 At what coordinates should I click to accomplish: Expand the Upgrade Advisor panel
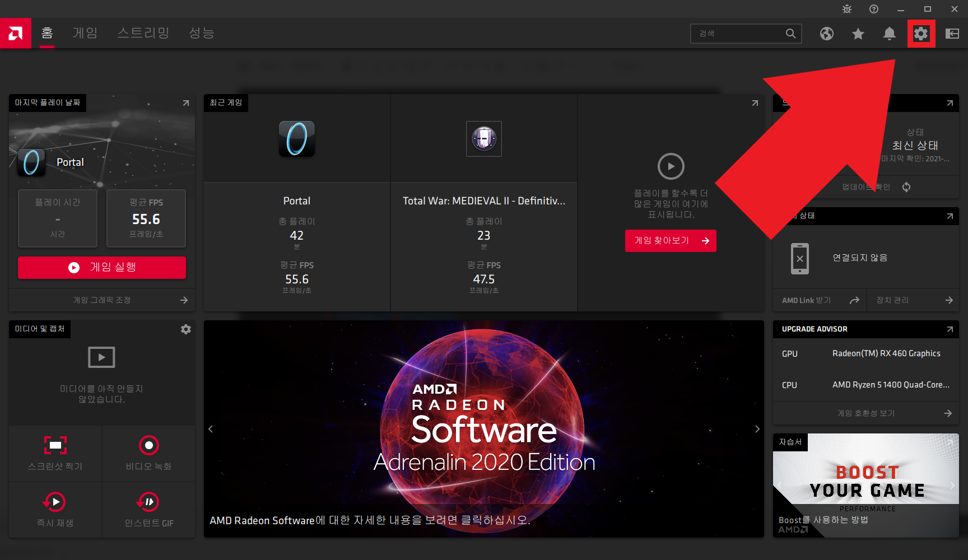click(950, 329)
